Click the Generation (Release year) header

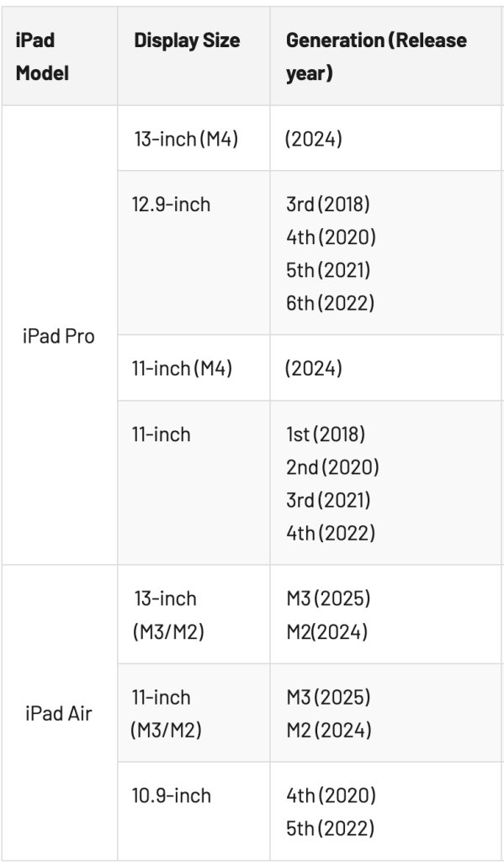376,56
